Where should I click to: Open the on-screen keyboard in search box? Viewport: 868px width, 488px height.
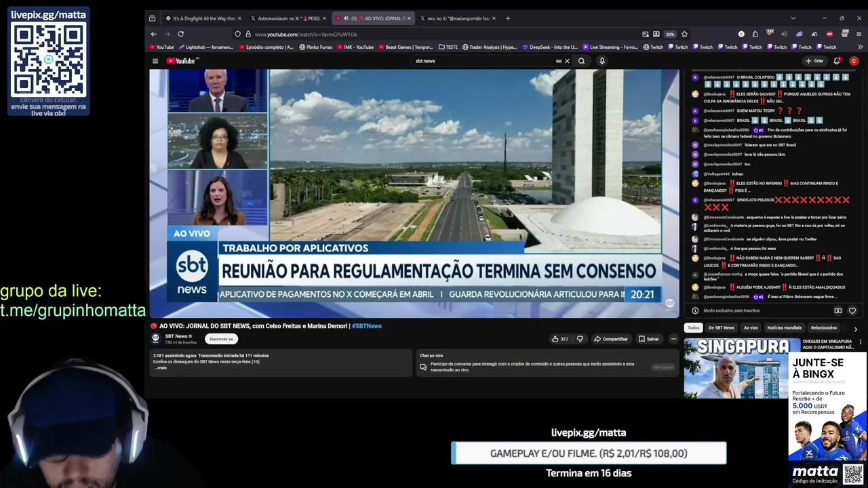559,61
